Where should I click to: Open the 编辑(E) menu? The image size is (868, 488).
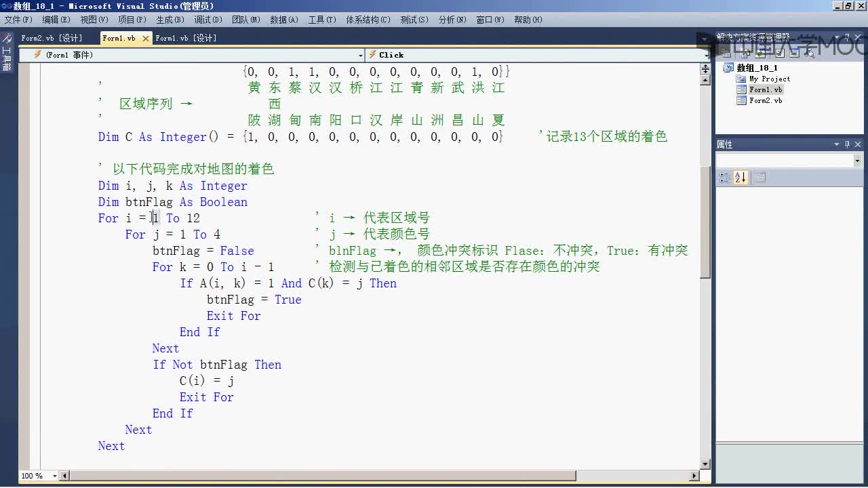click(x=56, y=20)
